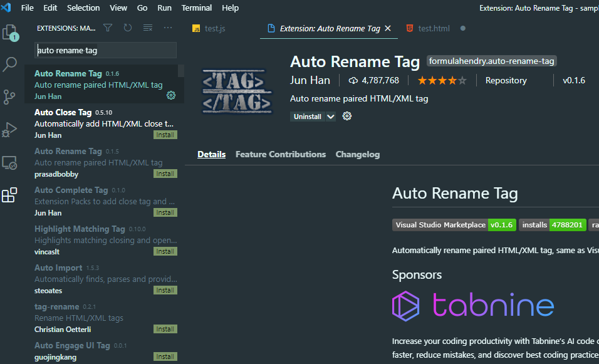Open the Repository link

(x=506, y=81)
